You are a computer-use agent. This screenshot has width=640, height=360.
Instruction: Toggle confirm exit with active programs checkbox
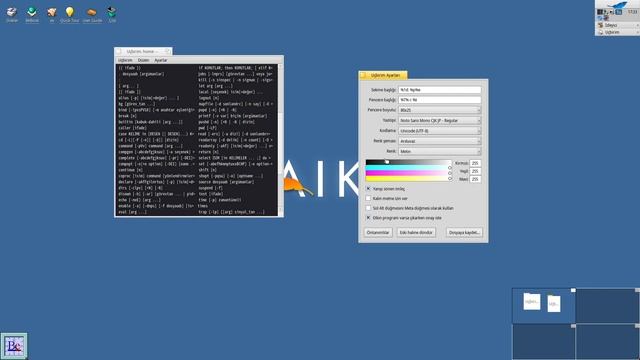[368, 218]
